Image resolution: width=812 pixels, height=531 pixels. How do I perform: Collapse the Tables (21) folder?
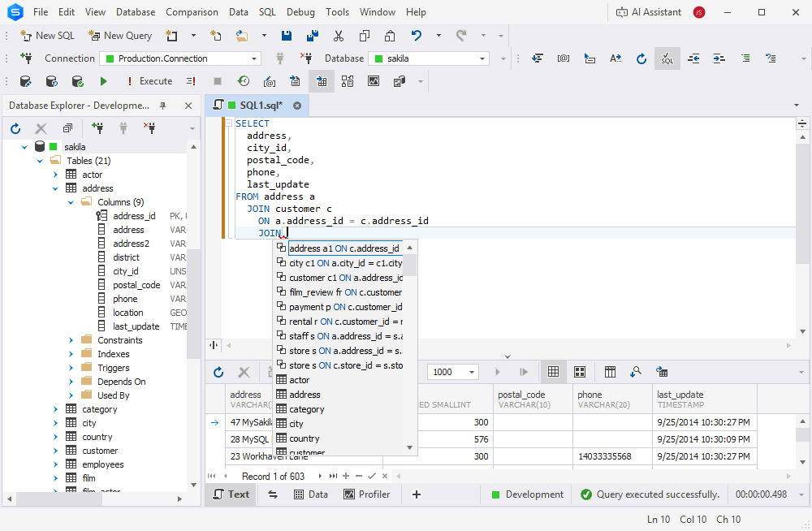point(40,161)
